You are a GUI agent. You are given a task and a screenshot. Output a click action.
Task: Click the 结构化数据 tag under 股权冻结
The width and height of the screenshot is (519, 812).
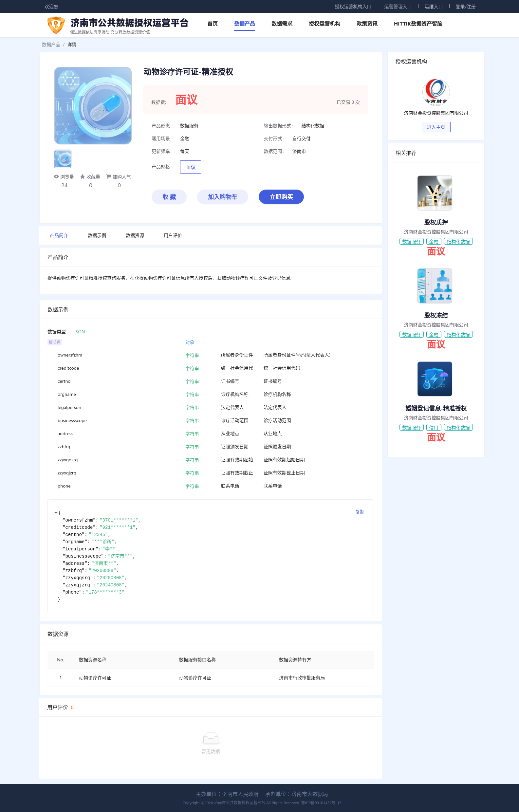[x=458, y=335]
